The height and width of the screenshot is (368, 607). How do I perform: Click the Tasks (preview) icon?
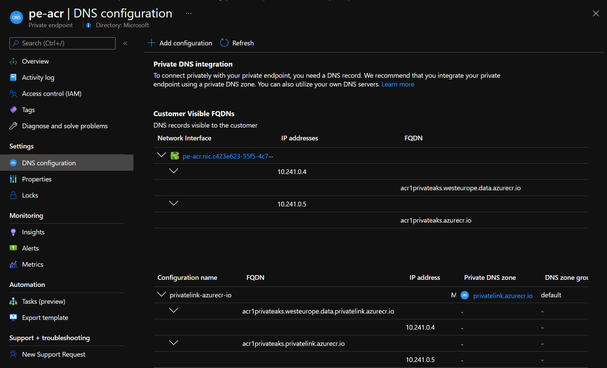(x=13, y=301)
